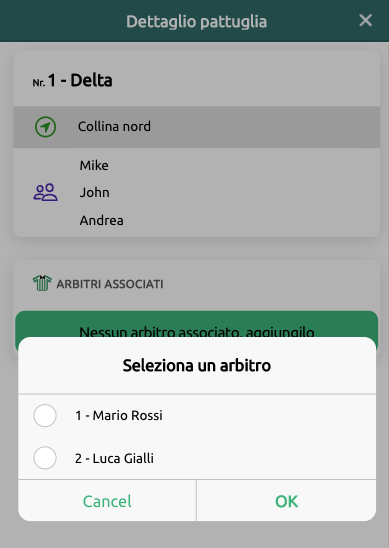Image resolution: width=389 pixels, height=548 pixels.
Task: Click team member John
Action: [x=95, y=193]
